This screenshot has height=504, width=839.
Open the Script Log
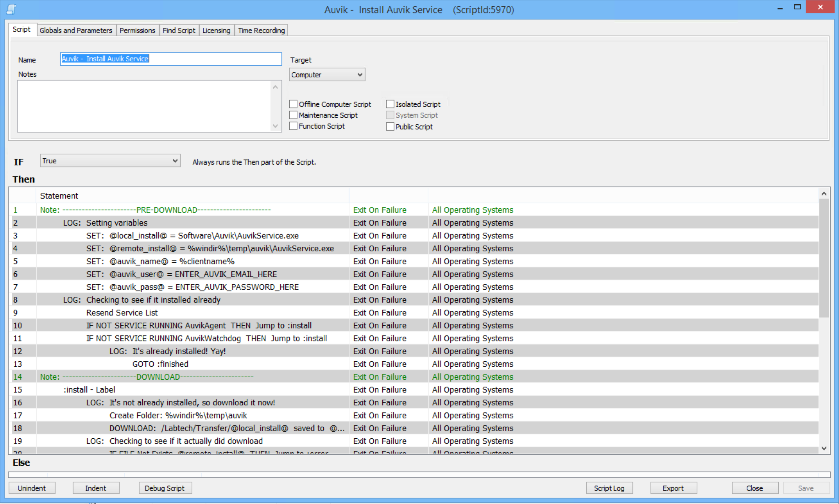609,488
